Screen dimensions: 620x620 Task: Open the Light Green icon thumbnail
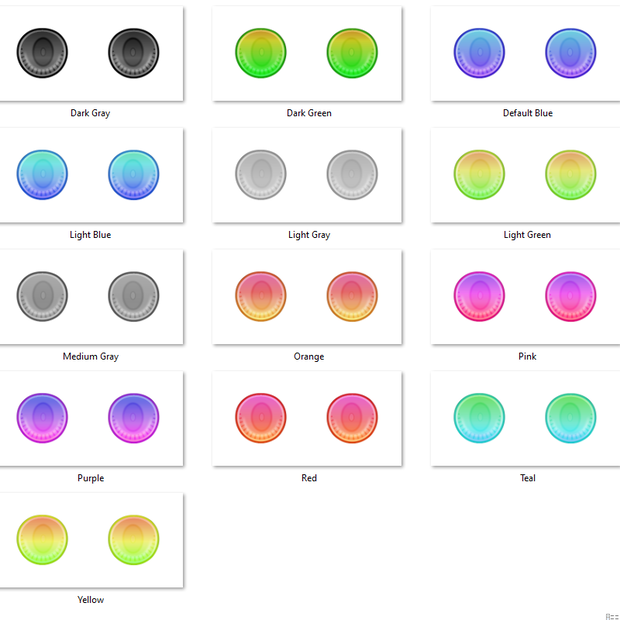point(525,175)
